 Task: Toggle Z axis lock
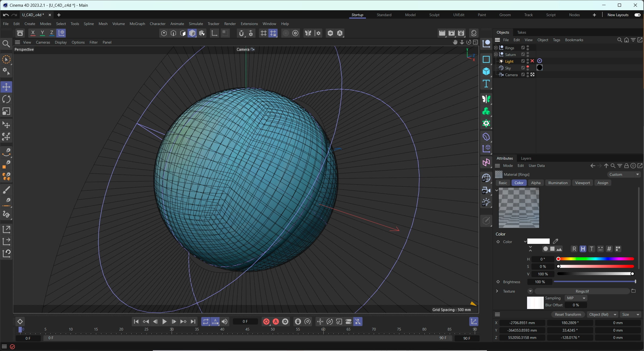point(52,33)
